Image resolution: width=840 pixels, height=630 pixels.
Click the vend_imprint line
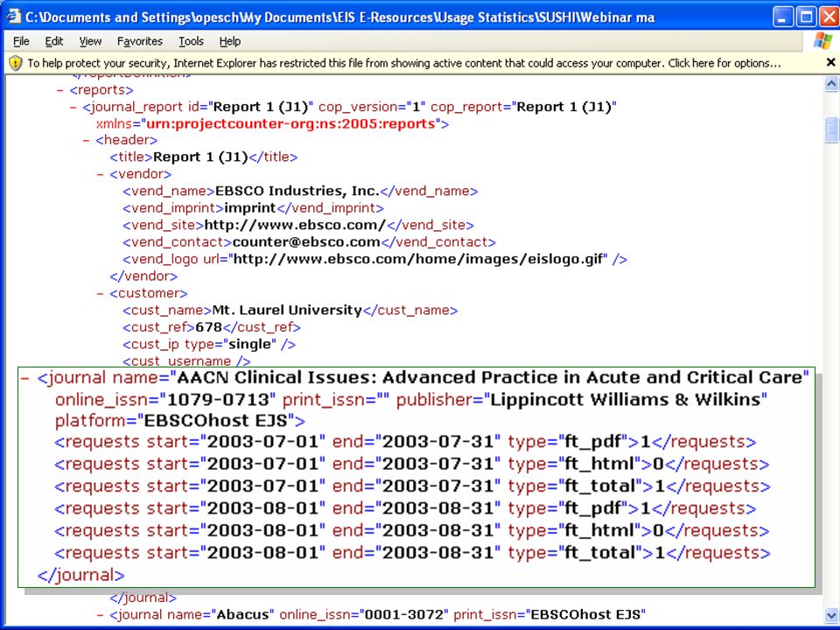[x=253, y=208]
